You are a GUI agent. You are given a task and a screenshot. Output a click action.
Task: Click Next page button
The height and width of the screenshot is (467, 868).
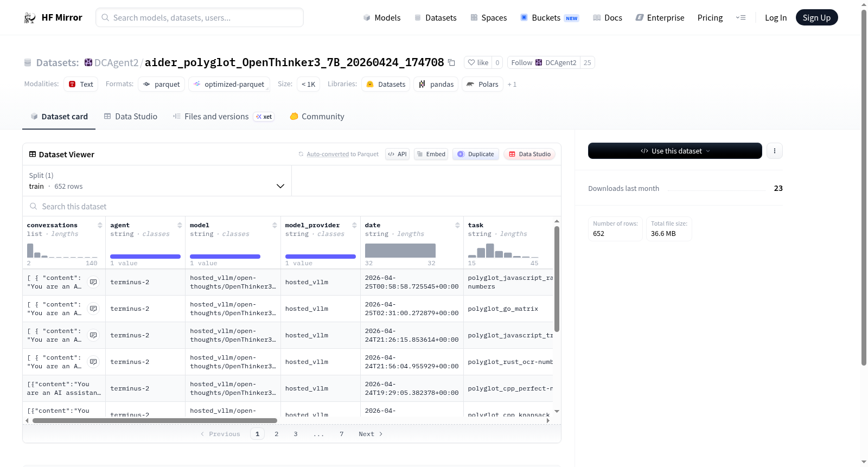click(371, 434)
